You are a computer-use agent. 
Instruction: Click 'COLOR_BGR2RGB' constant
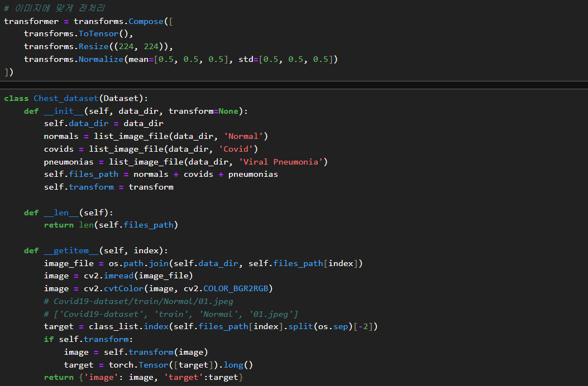[236, 288]
